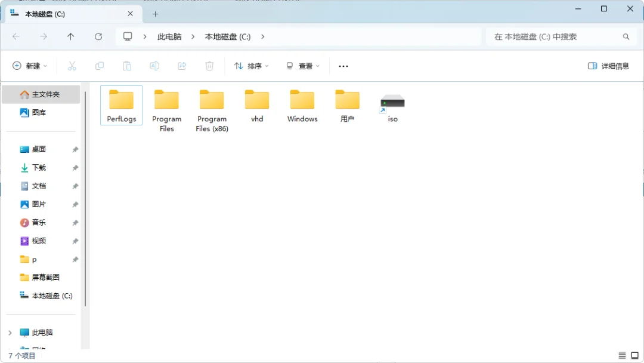Select the vhd folder
644x363 pixels.
[x=256, y=106]
